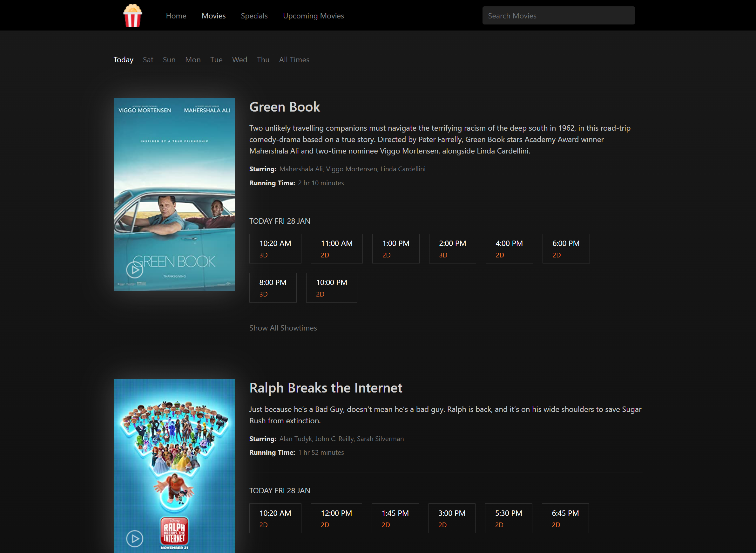The height and width of the screenshot is (553, 756).
Task: Switch to the Sat showtimes tab
Action: click(x=148, y=59)
